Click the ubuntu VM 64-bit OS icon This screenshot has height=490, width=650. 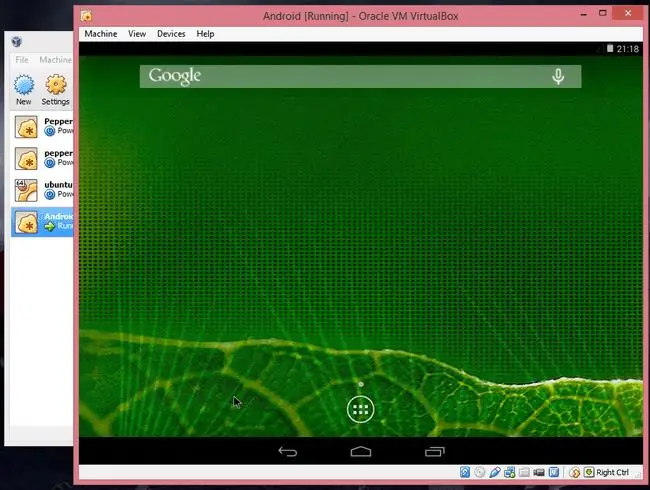click(x=26, y=190)
